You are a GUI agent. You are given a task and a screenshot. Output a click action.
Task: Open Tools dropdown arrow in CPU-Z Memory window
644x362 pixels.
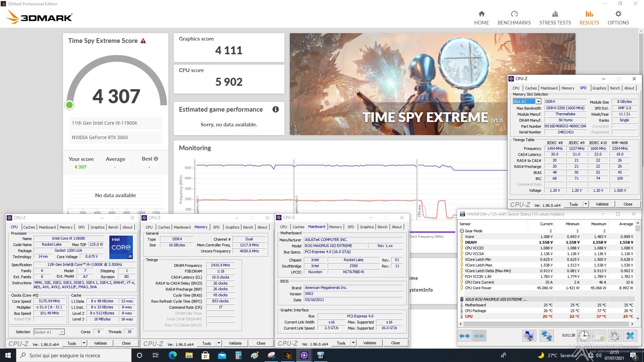[219, 343]
